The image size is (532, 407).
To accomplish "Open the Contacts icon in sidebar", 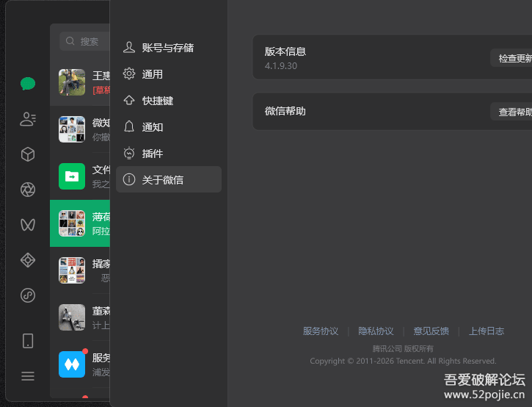I will click(28, 119).
